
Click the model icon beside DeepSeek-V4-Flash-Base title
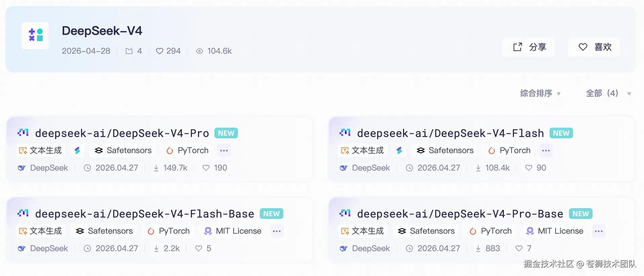click(23, 213)
